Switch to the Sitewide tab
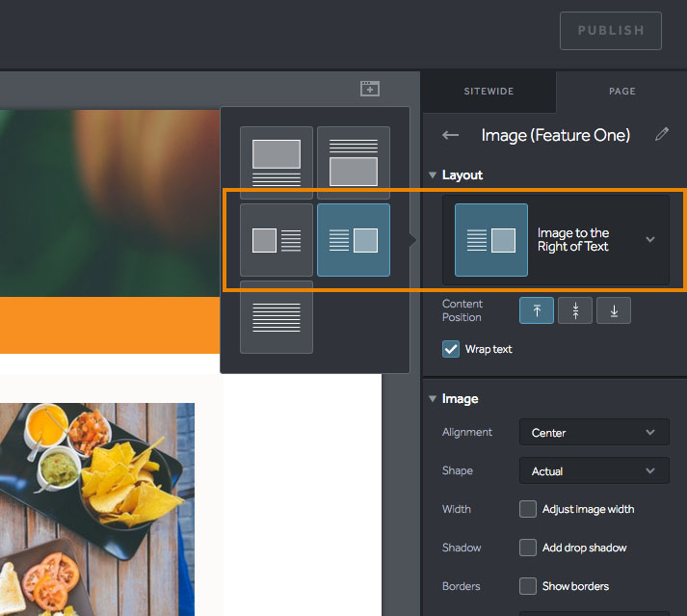 coord(489,92)
